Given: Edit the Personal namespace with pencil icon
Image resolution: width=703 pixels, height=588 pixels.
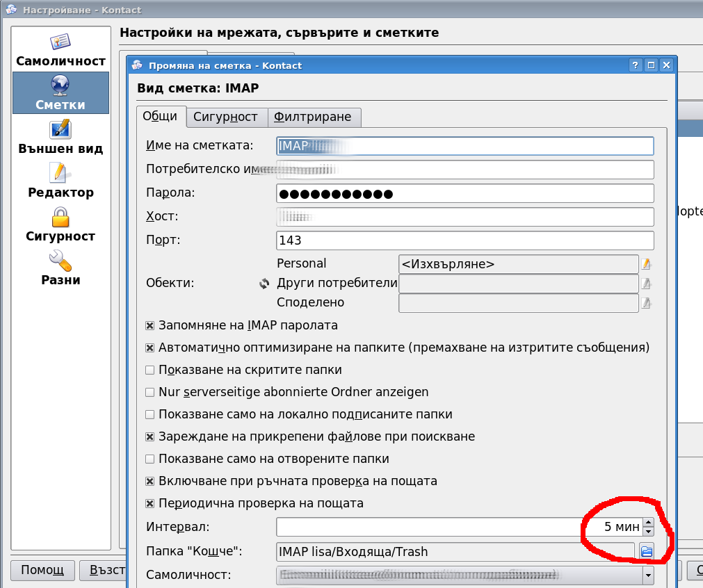Looking at the screenshot, I should pos(645,264).
